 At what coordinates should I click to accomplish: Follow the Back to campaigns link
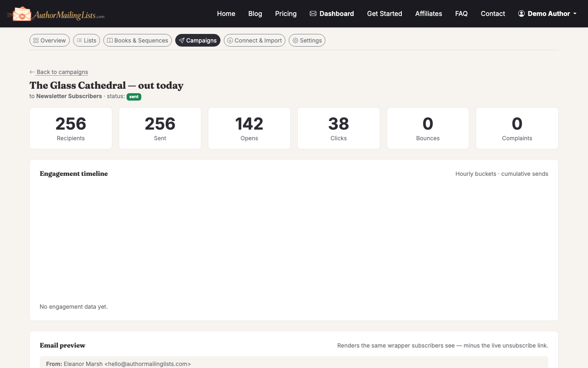[59, 72]
